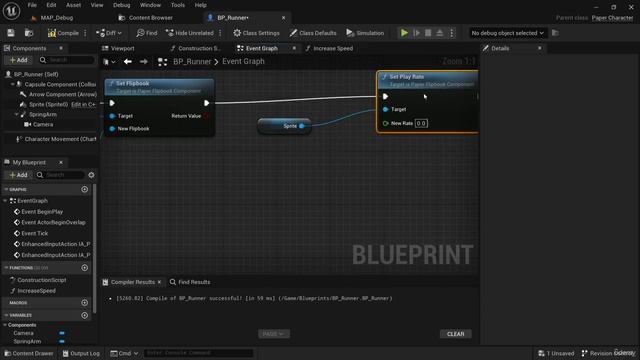The image size is (640, 360).
Task: Open debug object selection dropdown
Action: [x=507, y=33]
